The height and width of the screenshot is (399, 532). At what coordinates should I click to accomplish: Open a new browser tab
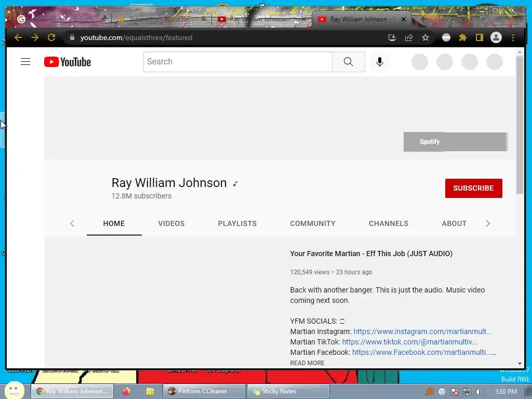click(x=423, y=19)
